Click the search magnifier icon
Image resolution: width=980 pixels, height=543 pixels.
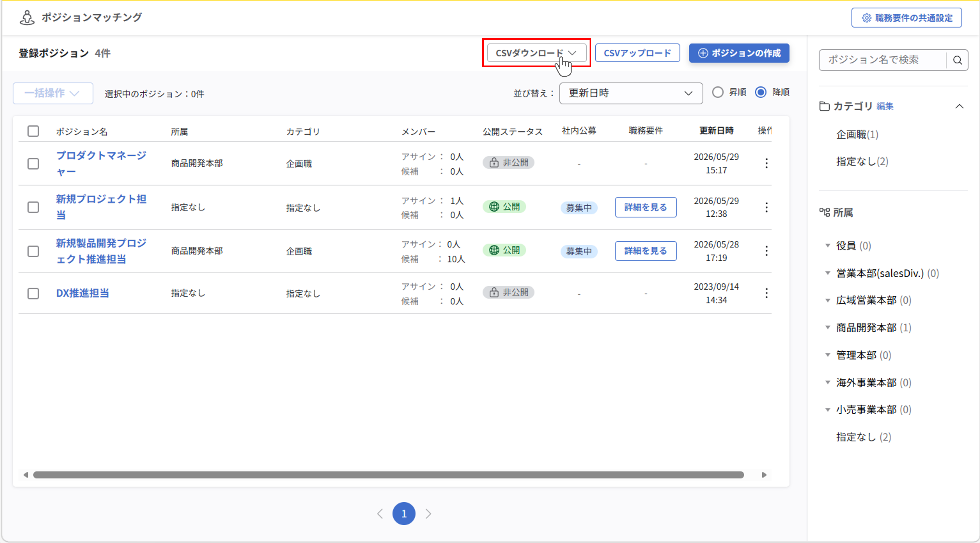(957, 60)
